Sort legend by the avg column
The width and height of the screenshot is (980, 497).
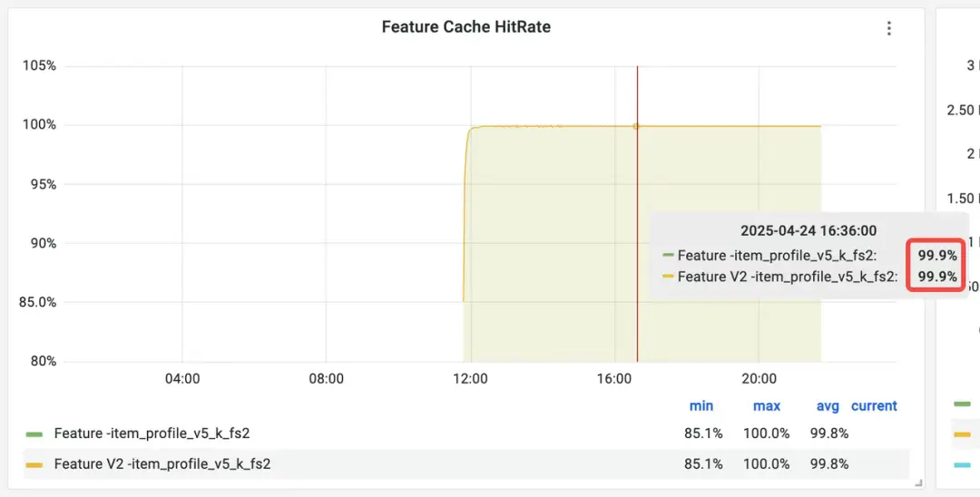828,406
